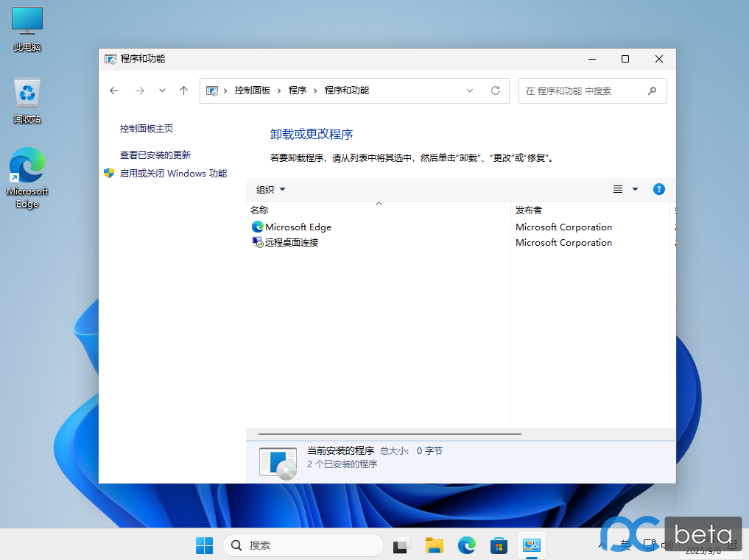Click horizontal scrollbar of program list

click(x=390, y=434)
